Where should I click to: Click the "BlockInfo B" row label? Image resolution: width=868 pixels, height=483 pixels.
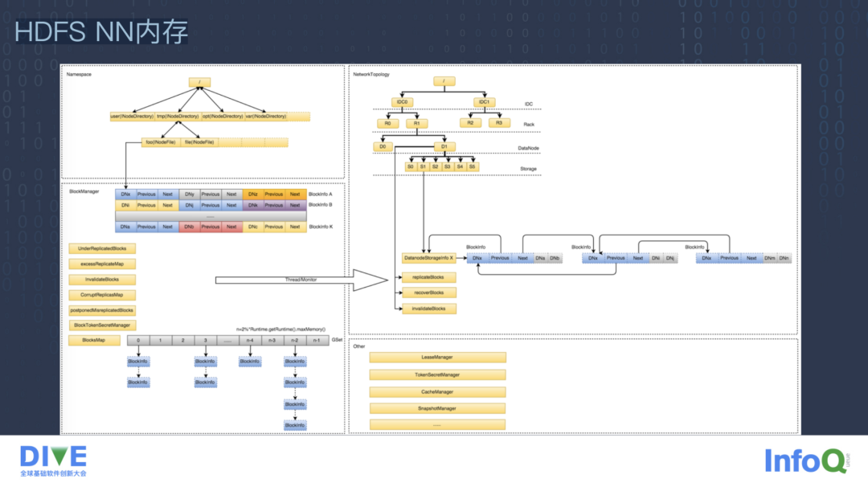click(x=321, y=205)
